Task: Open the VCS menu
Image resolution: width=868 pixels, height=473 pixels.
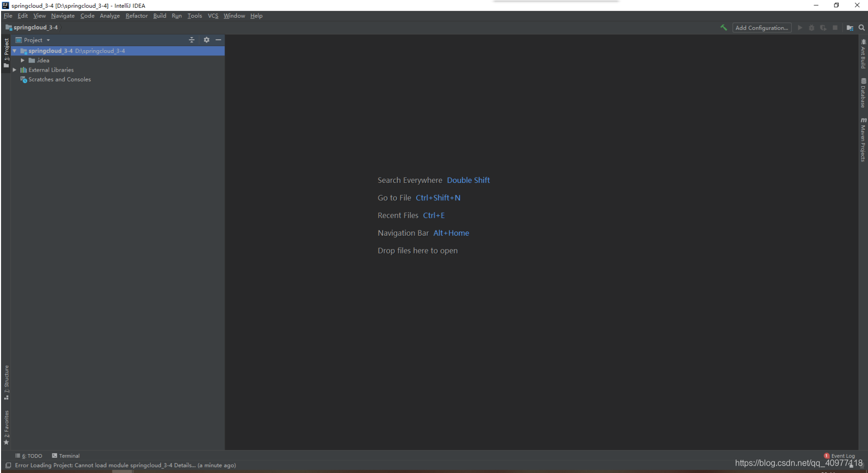Action: point(213,16)
